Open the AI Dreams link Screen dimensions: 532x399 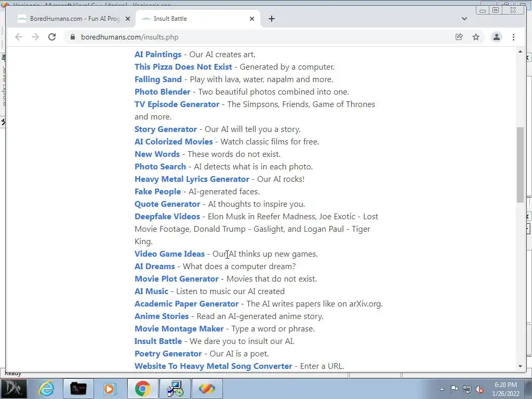(x=154, y=267)
